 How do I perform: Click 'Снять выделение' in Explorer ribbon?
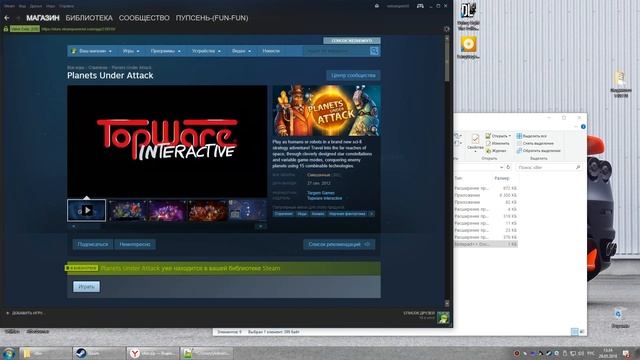coord(535,143)
